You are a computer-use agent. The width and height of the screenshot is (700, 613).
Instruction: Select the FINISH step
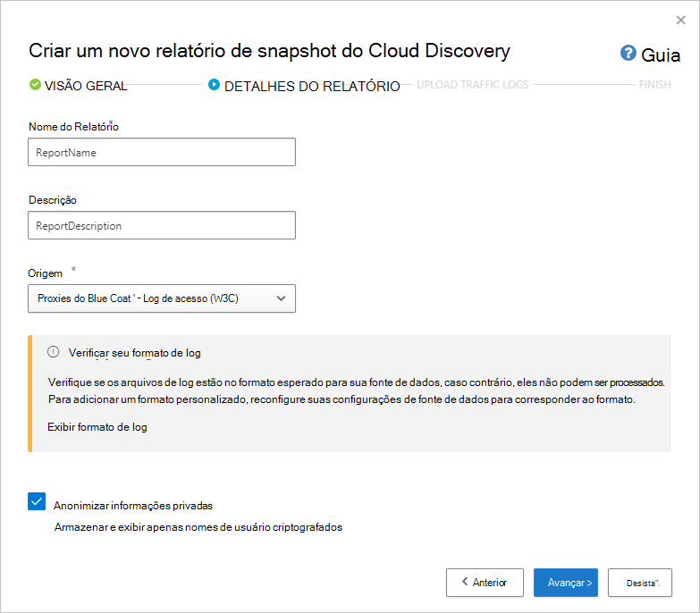(655, 85)
